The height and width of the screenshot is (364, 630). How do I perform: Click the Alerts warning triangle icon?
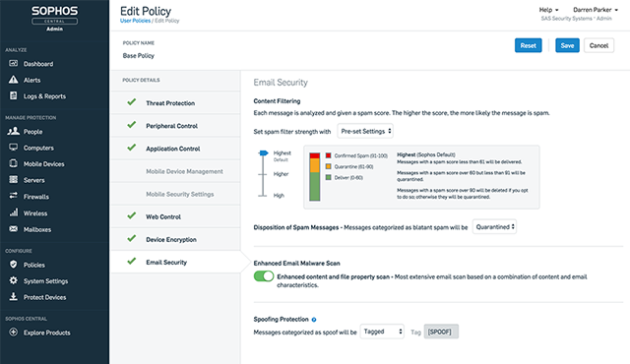[13, 80]
